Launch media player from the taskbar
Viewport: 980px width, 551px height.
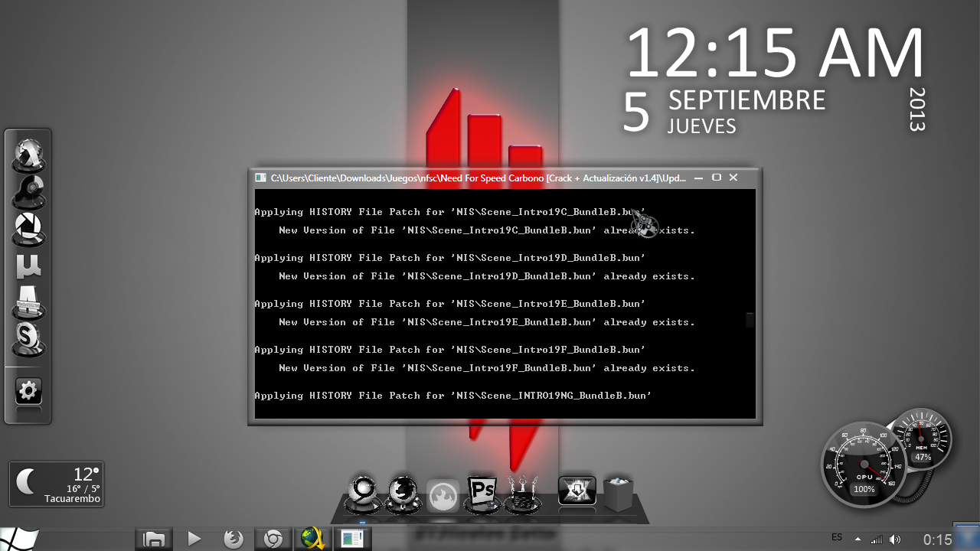tap(194, 539)
